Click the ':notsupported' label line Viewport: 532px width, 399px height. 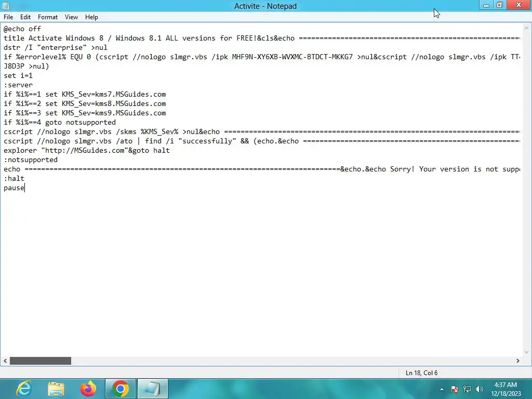point(31,160)
